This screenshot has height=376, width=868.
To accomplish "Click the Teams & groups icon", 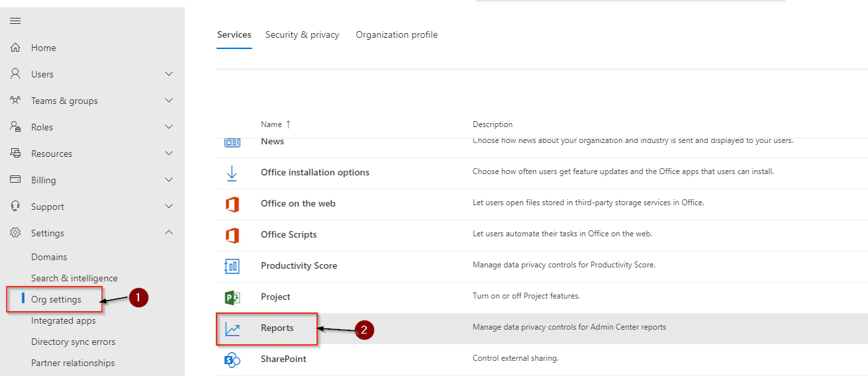I will coord(15,101).
